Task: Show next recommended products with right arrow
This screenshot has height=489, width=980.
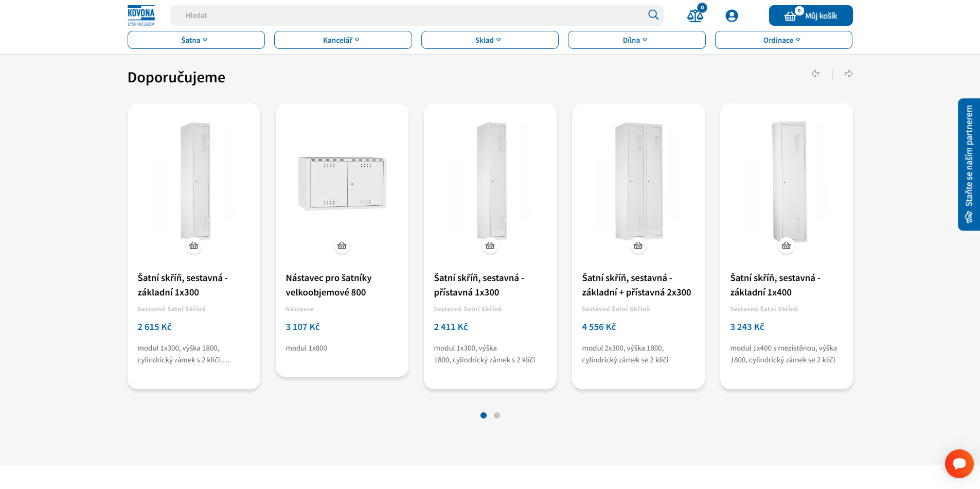Action: tap(848, 74)
